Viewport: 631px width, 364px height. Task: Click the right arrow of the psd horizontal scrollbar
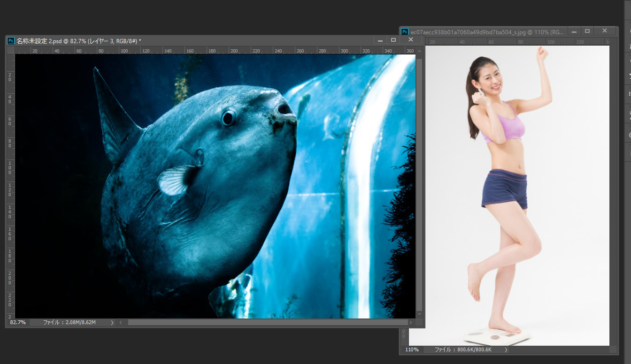coord(411,323)
